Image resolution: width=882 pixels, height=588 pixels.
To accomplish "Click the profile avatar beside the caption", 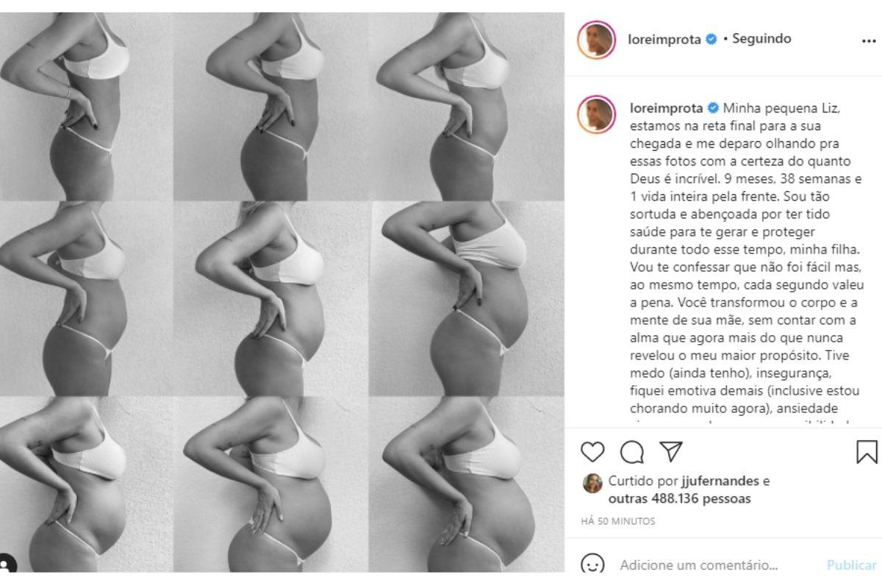I will pyautogui.click(x=597, y=114).
